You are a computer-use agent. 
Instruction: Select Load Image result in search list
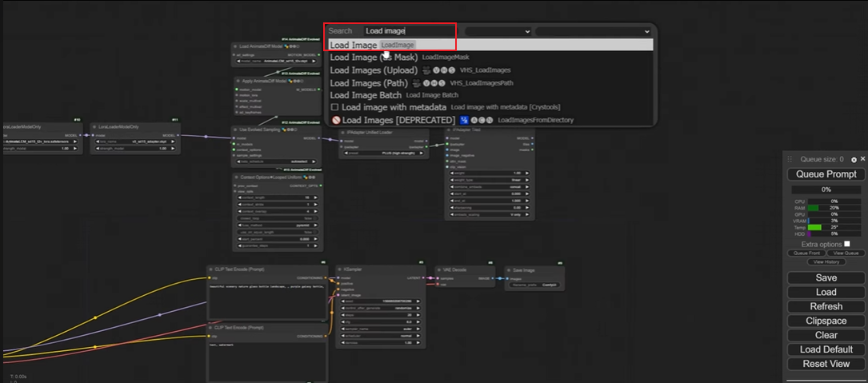[x=490, y=45]
